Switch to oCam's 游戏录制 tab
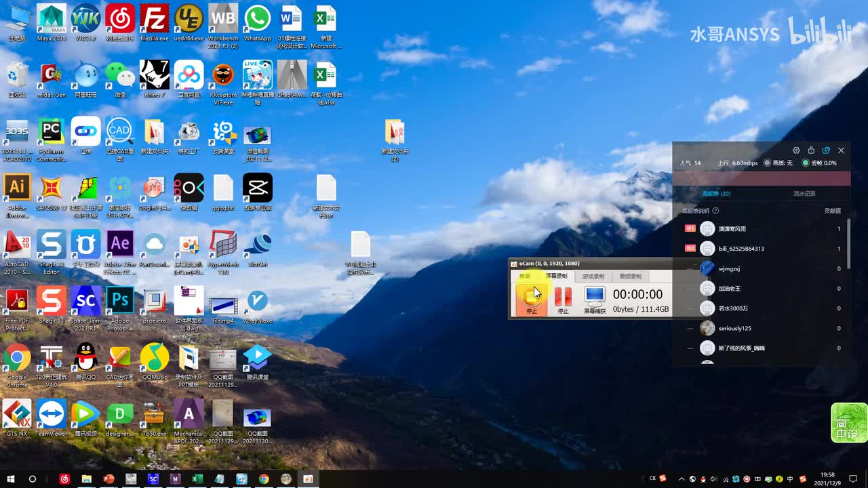 593,276
